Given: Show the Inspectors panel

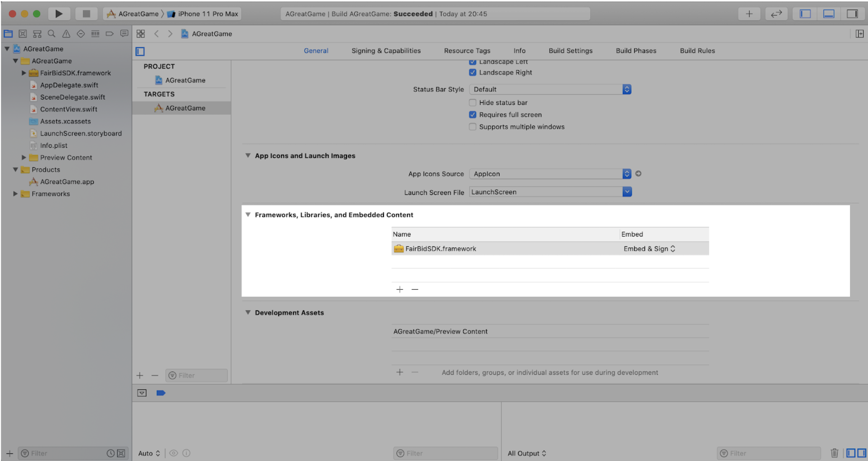Looking at the screenshot, I should pos(852,14).
